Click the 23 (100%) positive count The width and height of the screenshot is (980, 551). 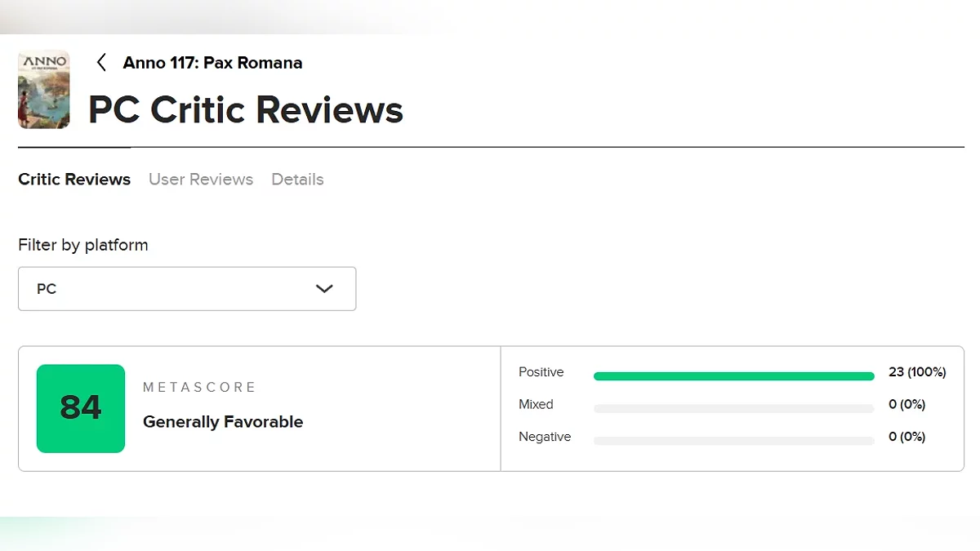click(917, 372)
